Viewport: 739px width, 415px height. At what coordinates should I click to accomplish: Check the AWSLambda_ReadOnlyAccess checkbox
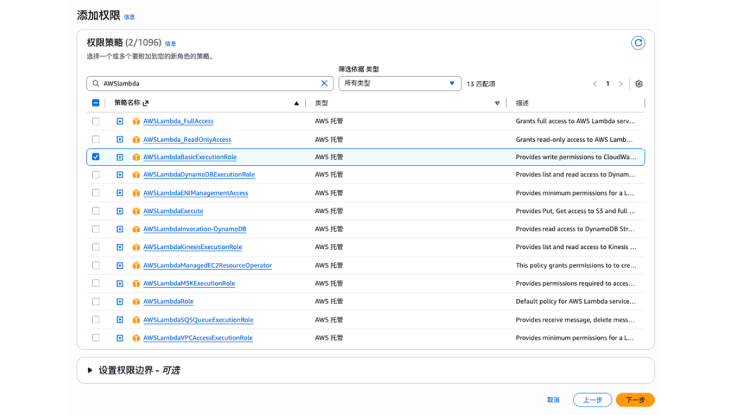point(96,139)
